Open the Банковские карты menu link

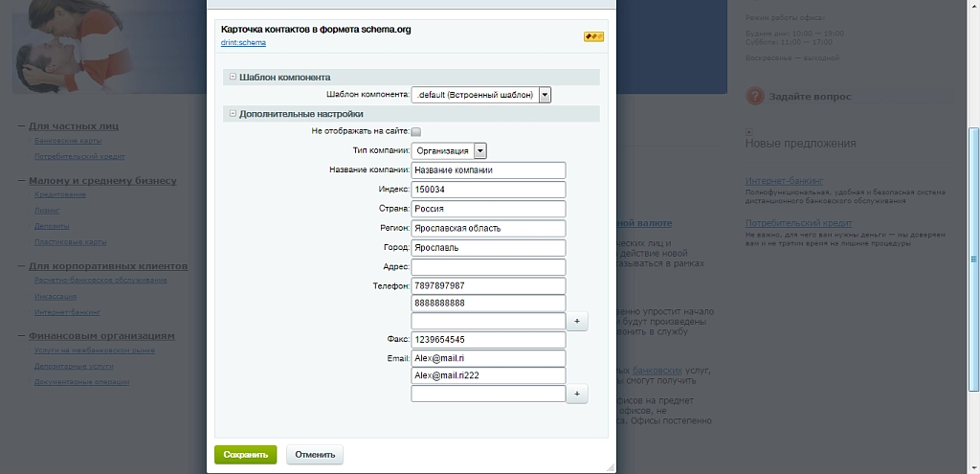68,141
